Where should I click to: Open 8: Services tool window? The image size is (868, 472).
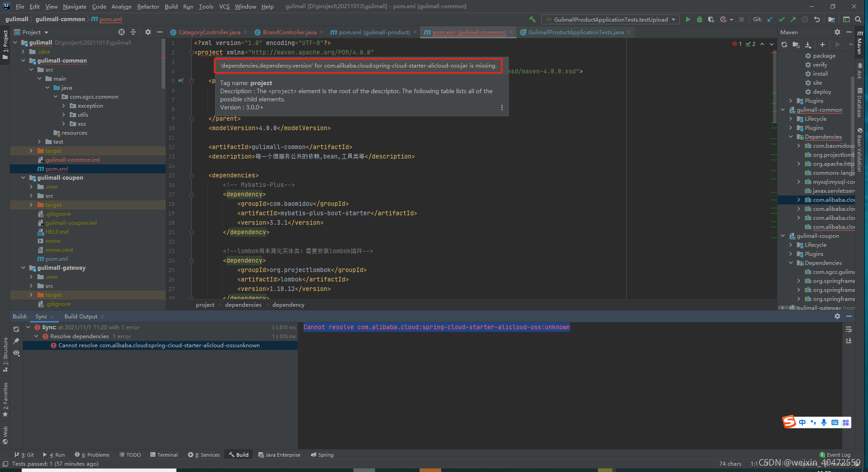pos(204,455)
